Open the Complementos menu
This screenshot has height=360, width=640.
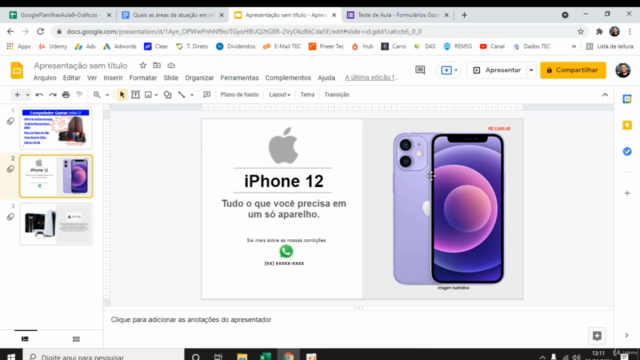[x=288, y=78]
